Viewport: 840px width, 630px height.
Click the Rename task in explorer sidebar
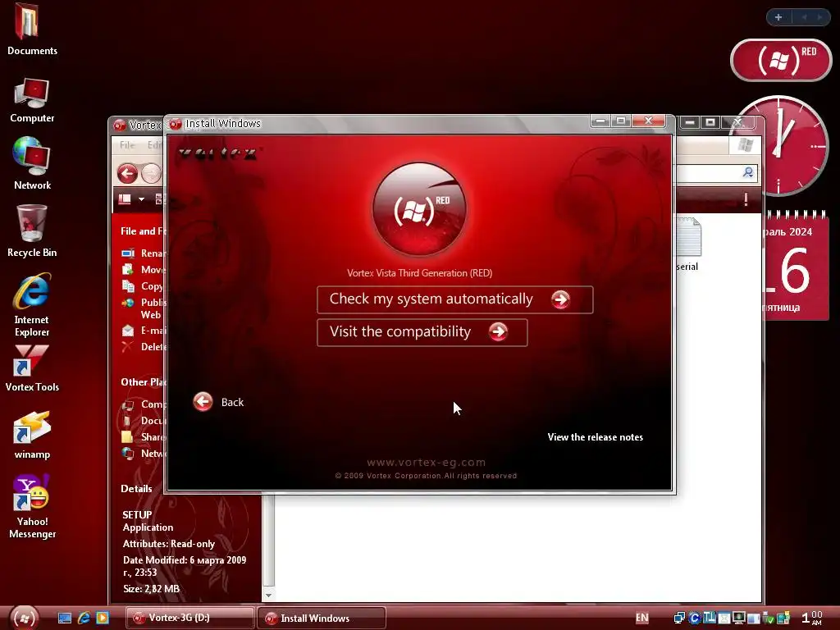(x=144, y=253)
